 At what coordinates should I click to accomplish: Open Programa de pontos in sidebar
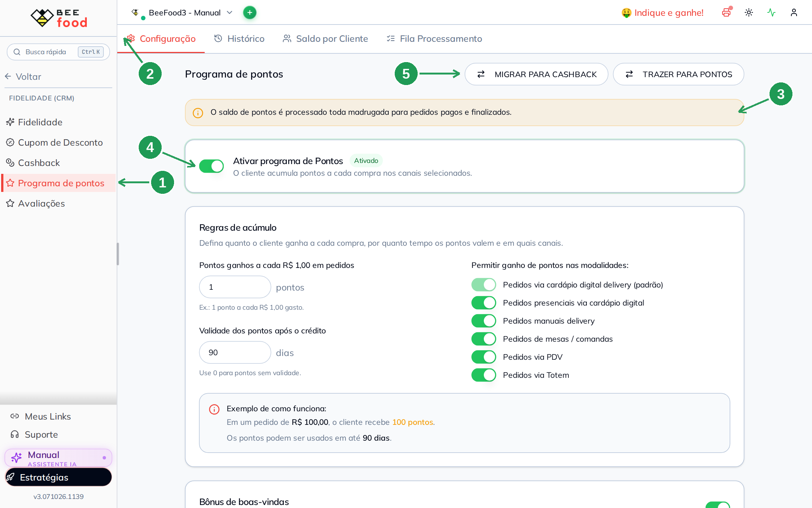point(59,183)
